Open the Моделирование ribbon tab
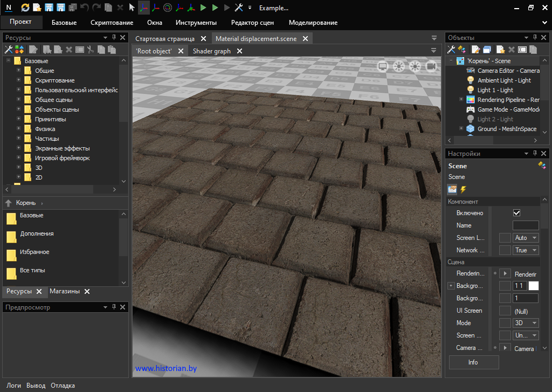Image resolution: width=552 pixels, height=392 pixels. click(313, 23)
